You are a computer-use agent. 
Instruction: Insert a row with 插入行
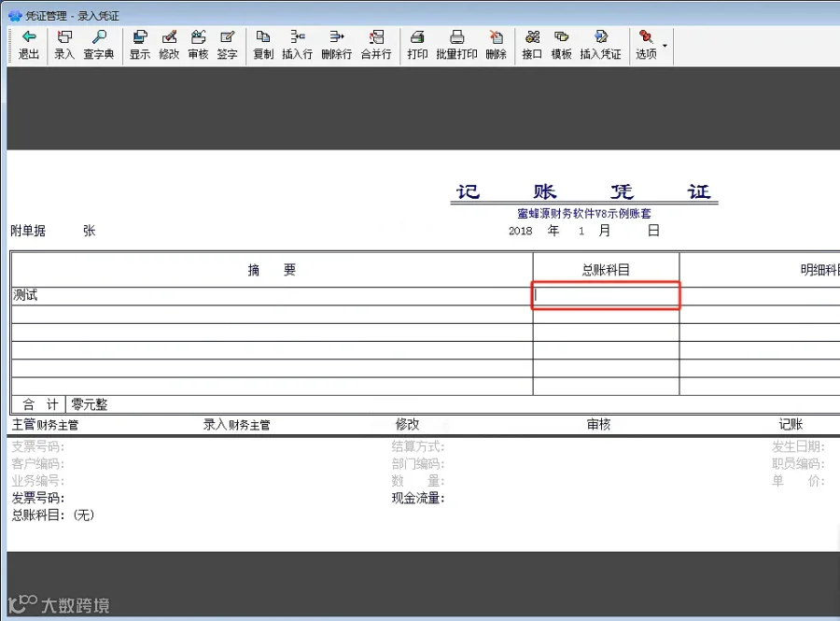pos(298,45)
